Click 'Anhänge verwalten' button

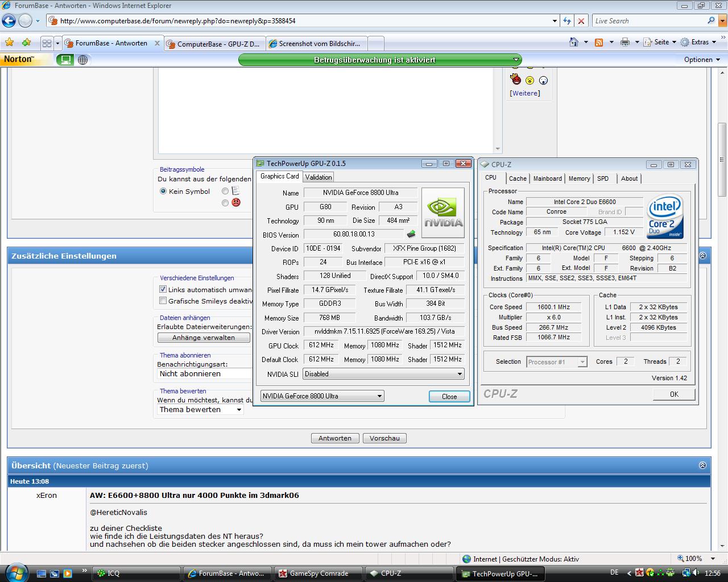[204, 337]
